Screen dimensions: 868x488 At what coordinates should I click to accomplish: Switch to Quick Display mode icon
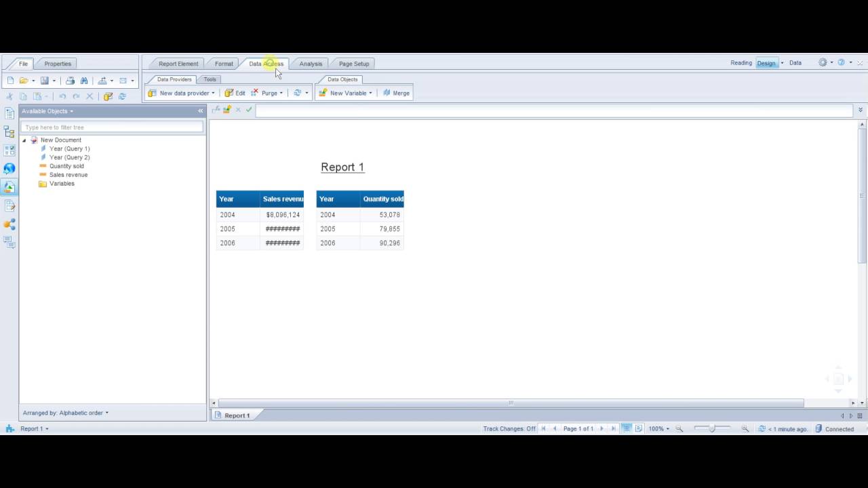(x=627, y=428)
